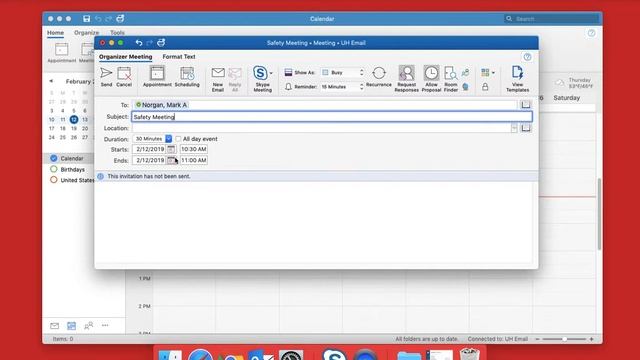
Task: Print the meeting from title bar
Action: click(161, 42)
